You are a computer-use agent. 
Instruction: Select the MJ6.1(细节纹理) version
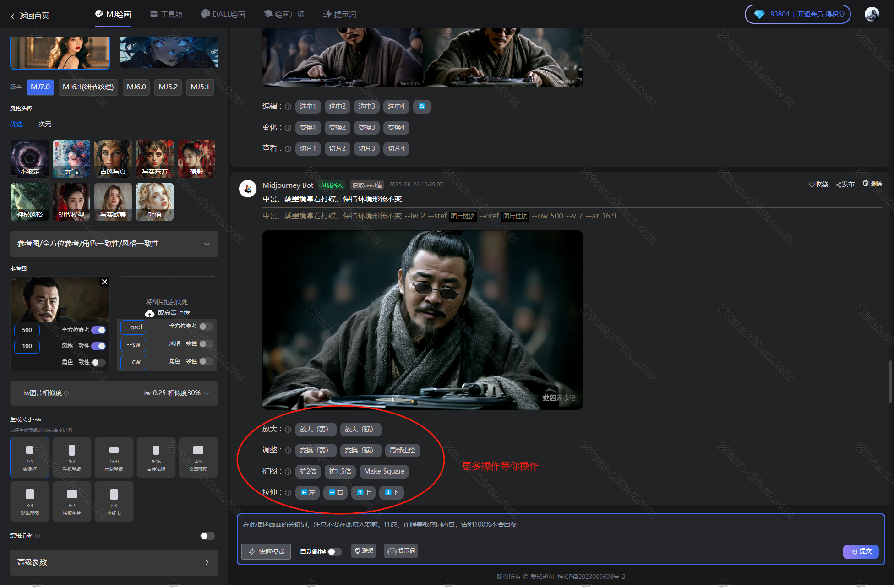(x=88, y=87)
